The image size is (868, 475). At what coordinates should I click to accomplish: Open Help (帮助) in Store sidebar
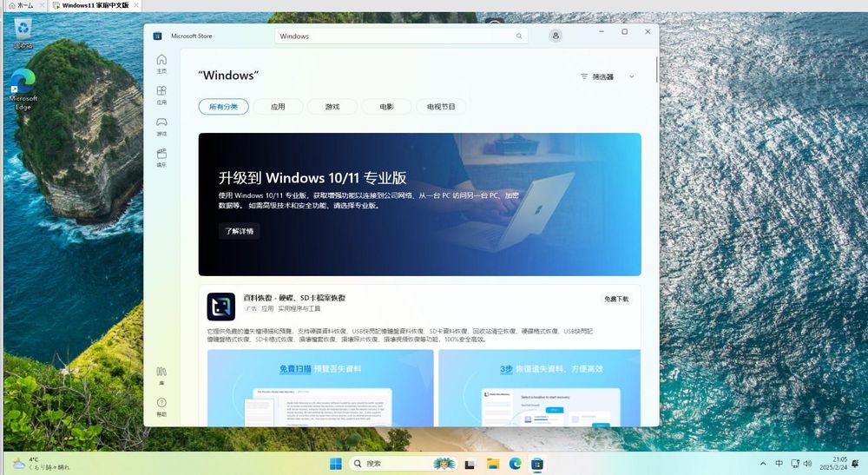[161, 407]
